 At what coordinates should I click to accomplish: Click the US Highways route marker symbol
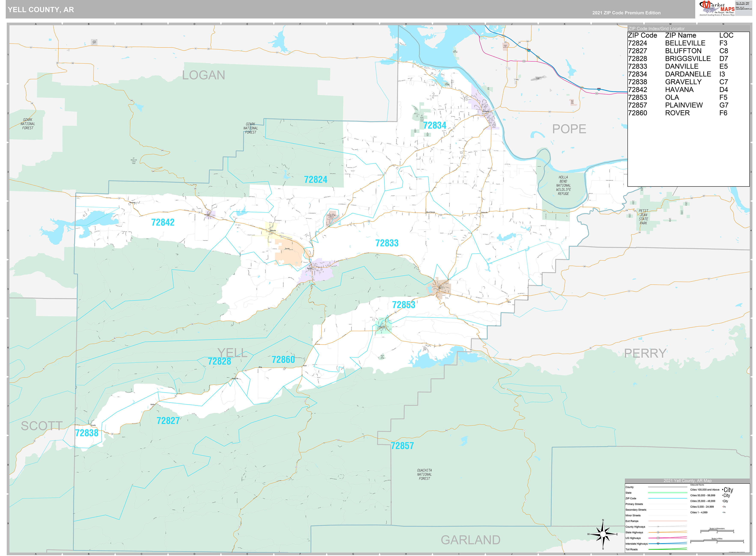click(x=658, y=538)
